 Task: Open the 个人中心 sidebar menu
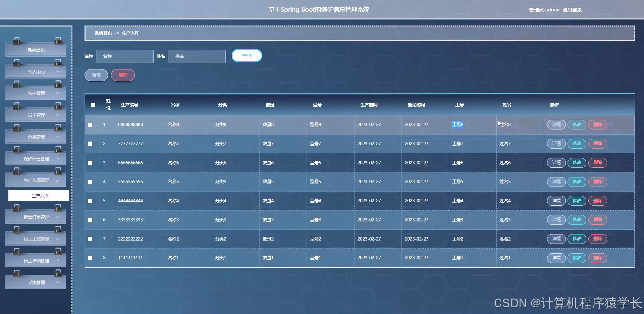[x=36, y=72]
